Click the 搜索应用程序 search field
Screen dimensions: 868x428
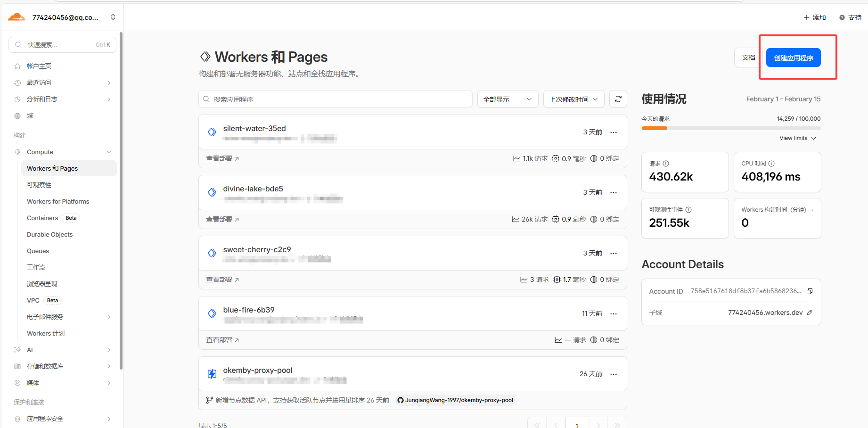click(x=335, y=99)
